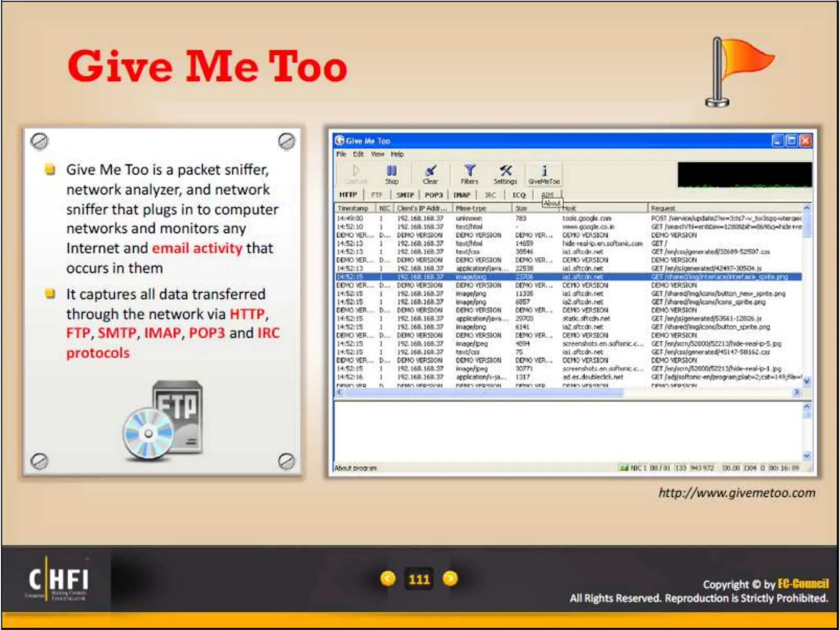The image size is (840, 630).
Task: Click the NIC 1 status bar icon
Action: [x=624, y=468]
